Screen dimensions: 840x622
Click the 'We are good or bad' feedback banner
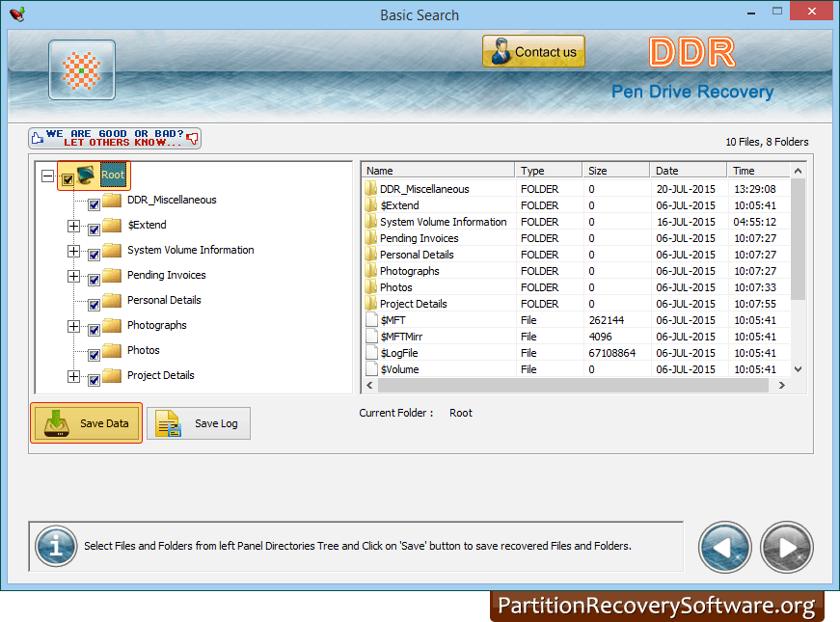point(115,138)
